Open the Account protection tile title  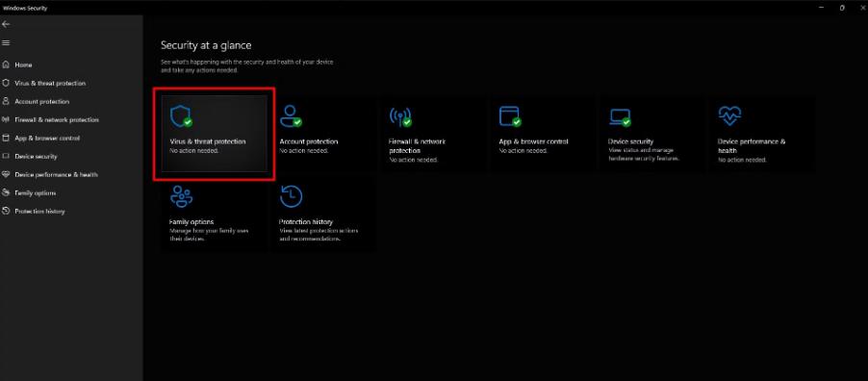click(x=308, y=141)
